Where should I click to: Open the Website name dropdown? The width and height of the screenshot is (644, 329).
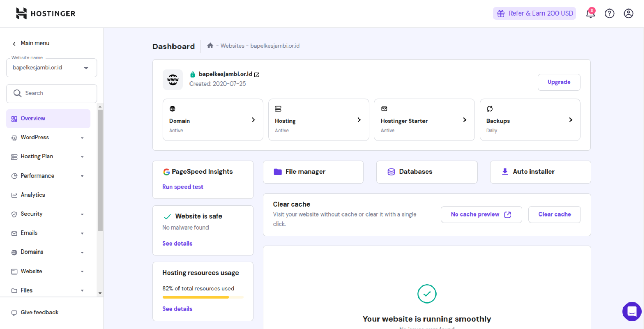[x=52, y=68]
